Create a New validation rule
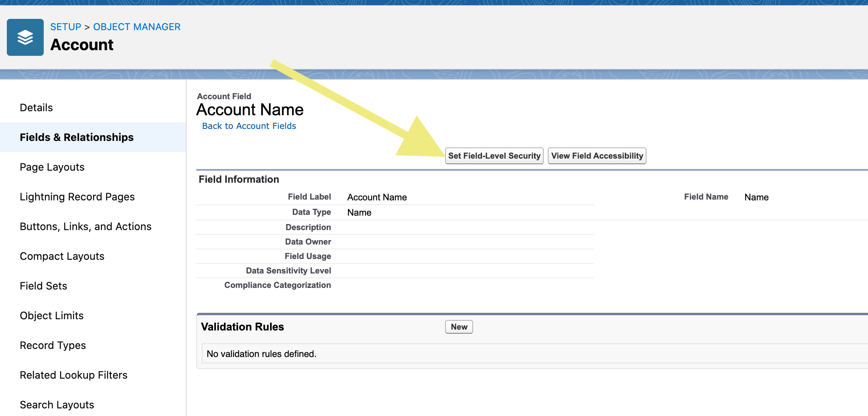The image size is (868, 416). [459, 326]
